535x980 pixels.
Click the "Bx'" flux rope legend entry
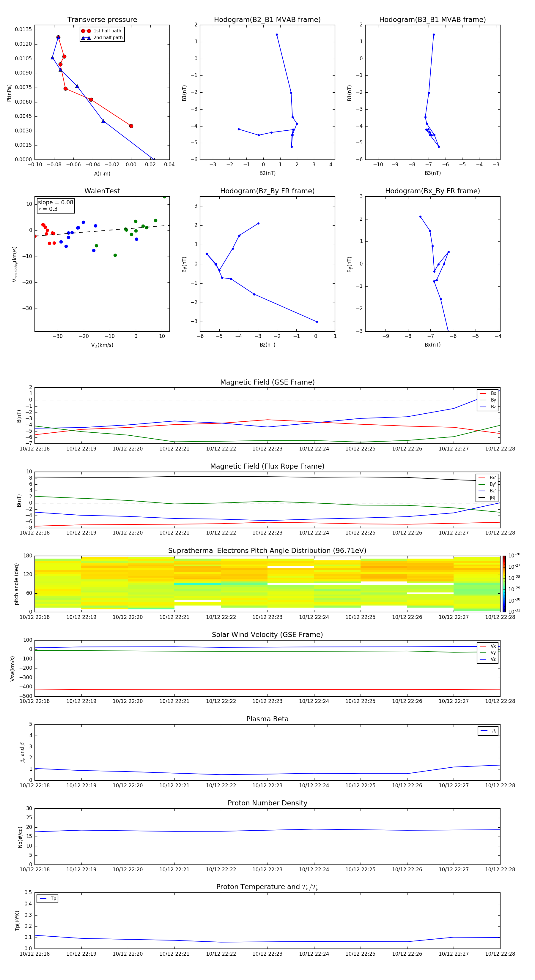coord(487,478)
